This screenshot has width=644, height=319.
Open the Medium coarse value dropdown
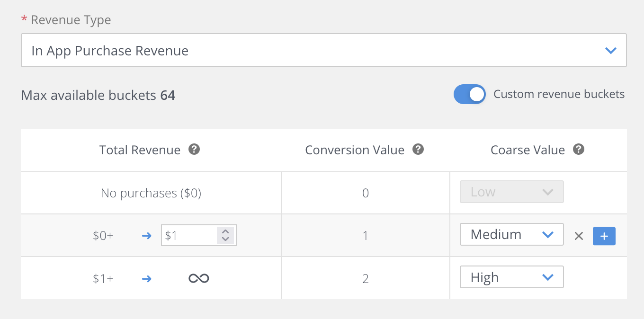511,234
